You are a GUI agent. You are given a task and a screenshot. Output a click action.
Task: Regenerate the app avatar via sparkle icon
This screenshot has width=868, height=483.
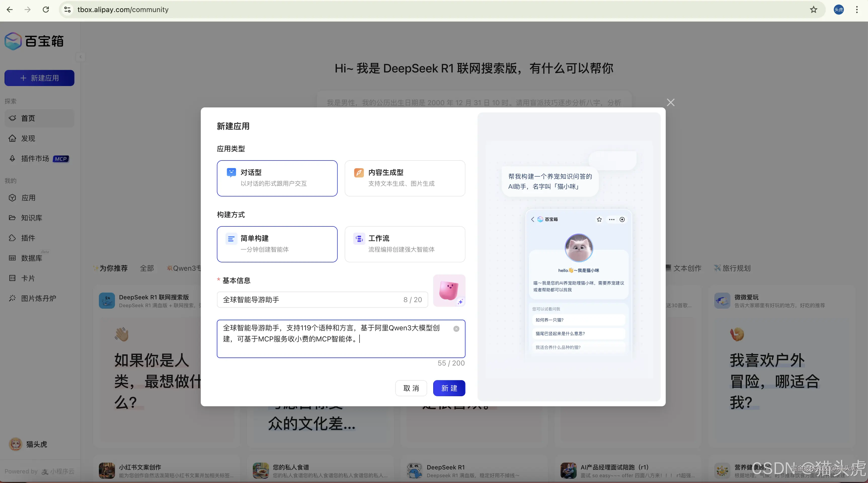point(460,302)
